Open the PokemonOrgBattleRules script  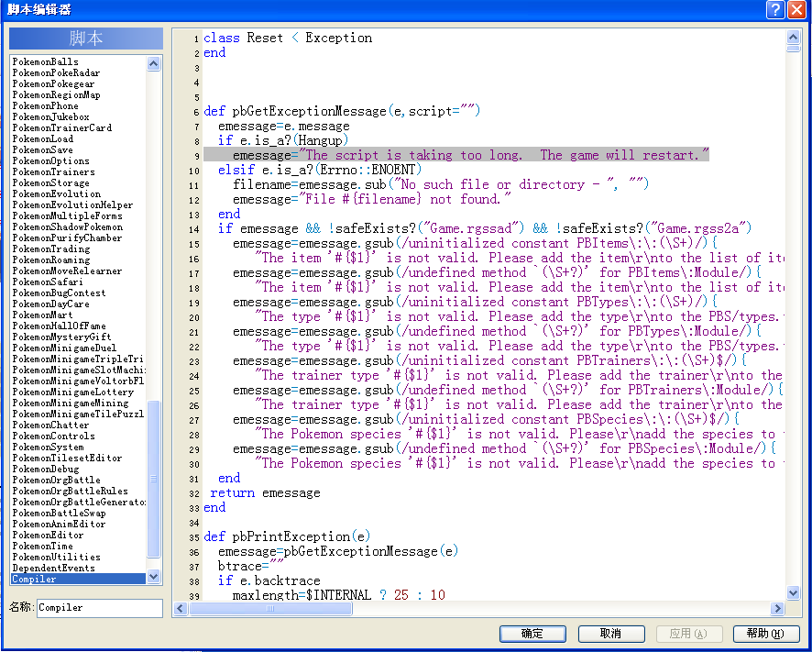(70, 491)
